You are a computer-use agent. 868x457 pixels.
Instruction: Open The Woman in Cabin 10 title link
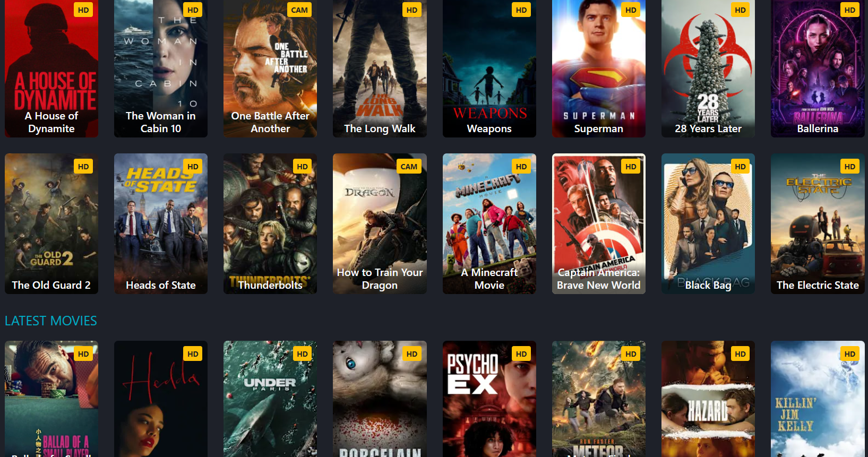tap(161, 122)
